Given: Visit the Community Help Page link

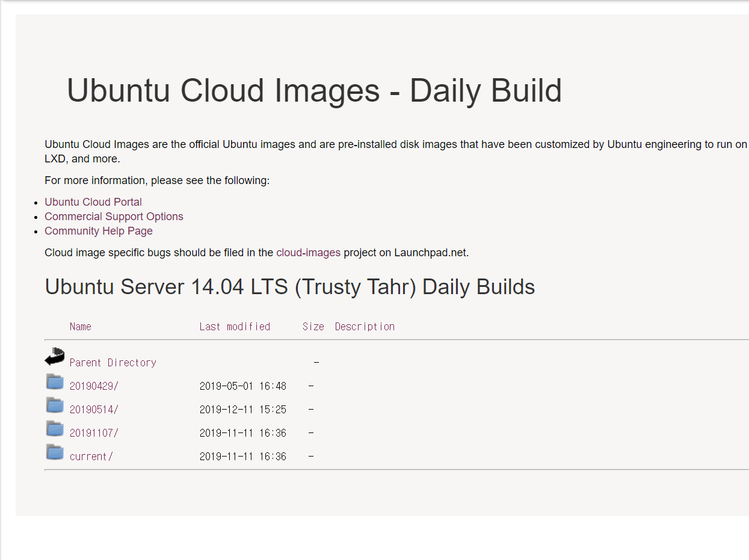Looking at the screenshot, I should [99, 231].
